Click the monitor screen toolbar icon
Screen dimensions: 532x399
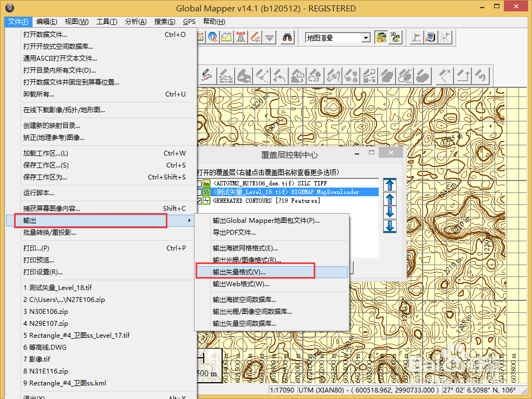[431, 37]
